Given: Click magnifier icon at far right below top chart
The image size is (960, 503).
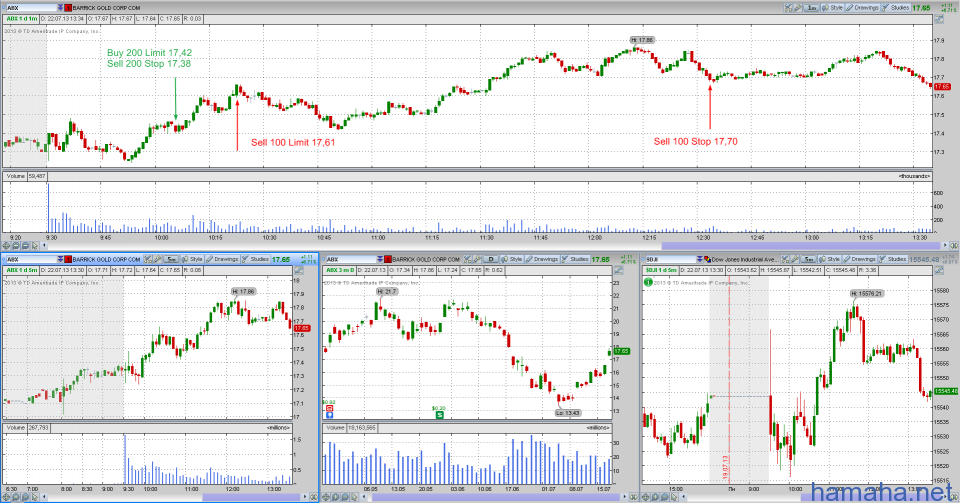Looking at the screenshot, I should [x=954, y=245].
